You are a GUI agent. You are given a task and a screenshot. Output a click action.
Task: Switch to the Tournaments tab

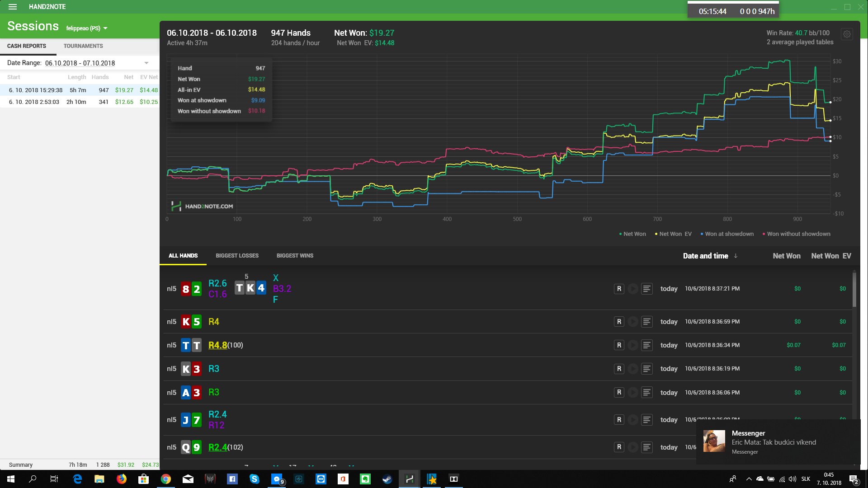[83, 46]
